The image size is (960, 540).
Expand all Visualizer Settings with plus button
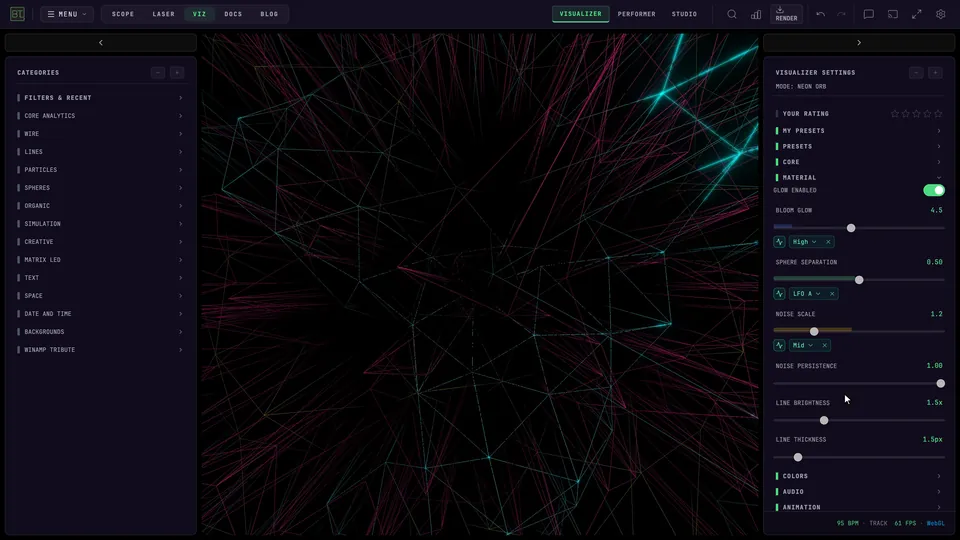point(935,73)
